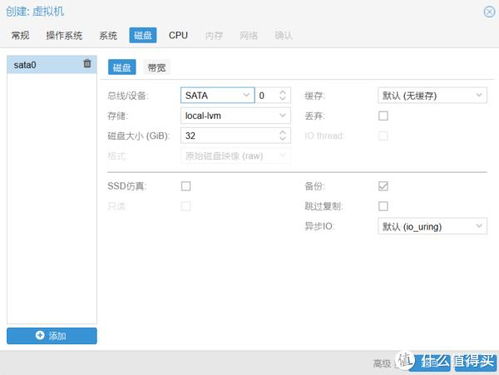
Task: Expand the 缓存 cache dropdown
Action: point(432,95)
